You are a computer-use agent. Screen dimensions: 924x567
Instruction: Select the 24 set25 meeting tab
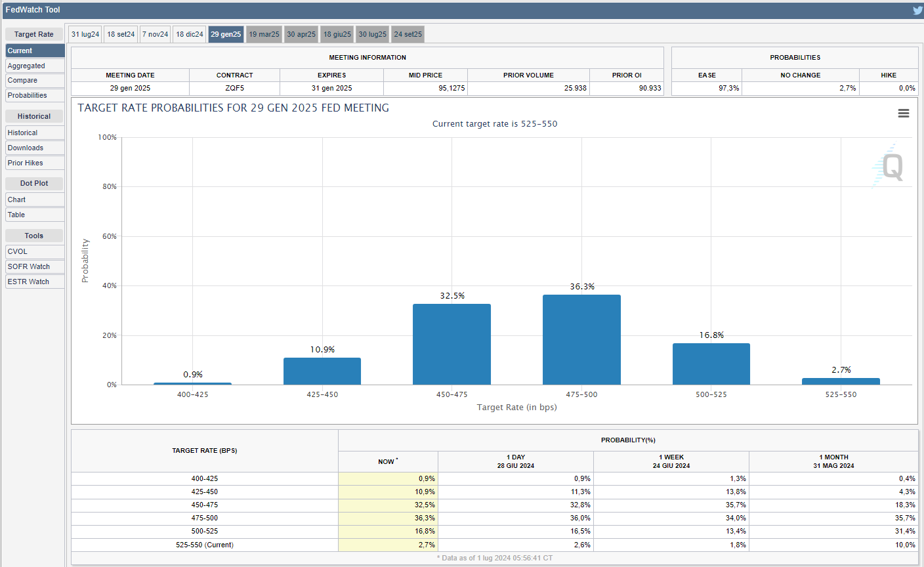(408, 34)
